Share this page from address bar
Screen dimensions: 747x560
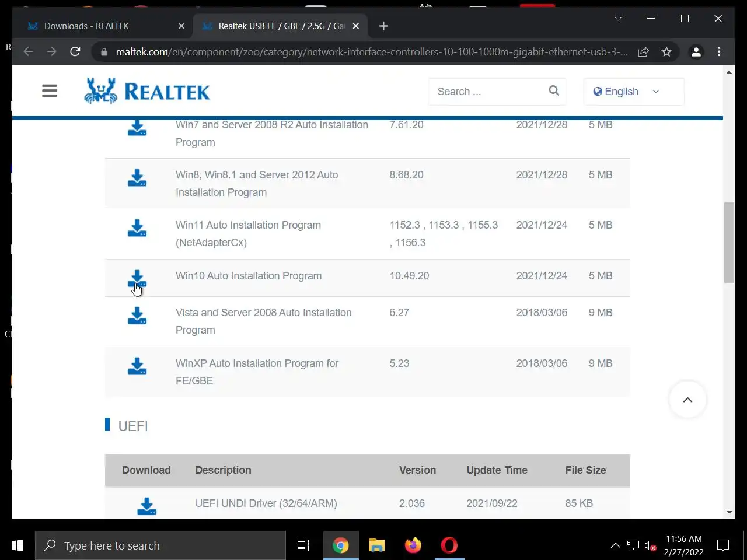[643, 52]
